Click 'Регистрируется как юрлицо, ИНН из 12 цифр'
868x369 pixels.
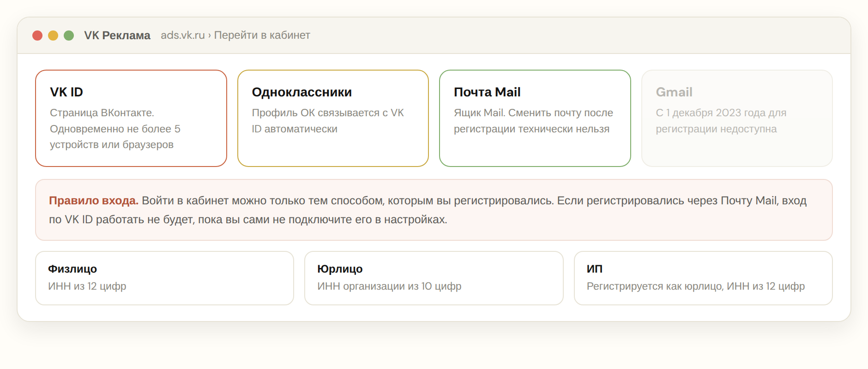tap(696, 286)
